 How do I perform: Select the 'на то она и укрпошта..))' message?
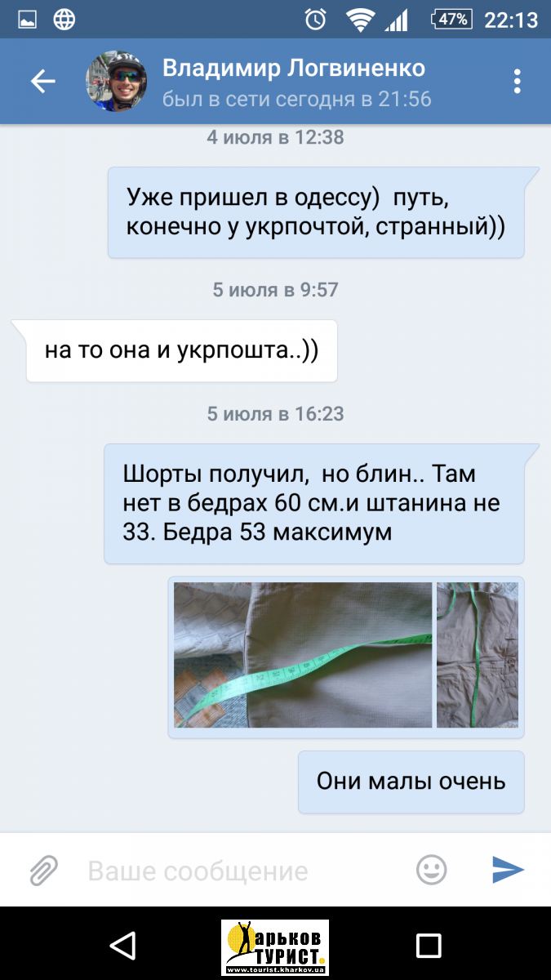[181, 351]
